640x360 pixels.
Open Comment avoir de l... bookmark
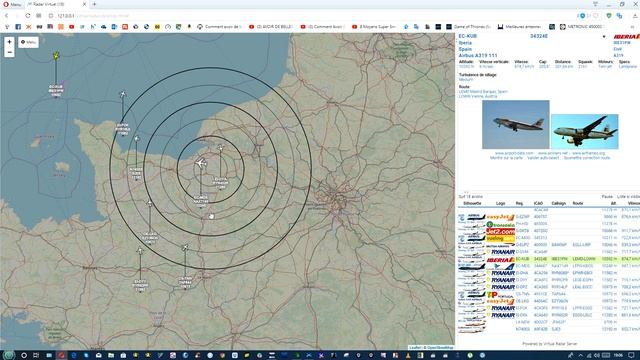[x=219, y=27]
